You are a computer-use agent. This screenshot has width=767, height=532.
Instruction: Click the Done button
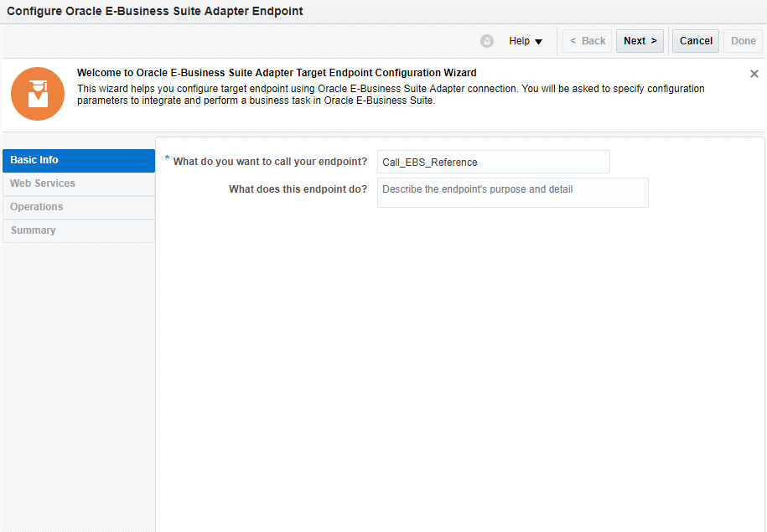click(x=744, y=41)
